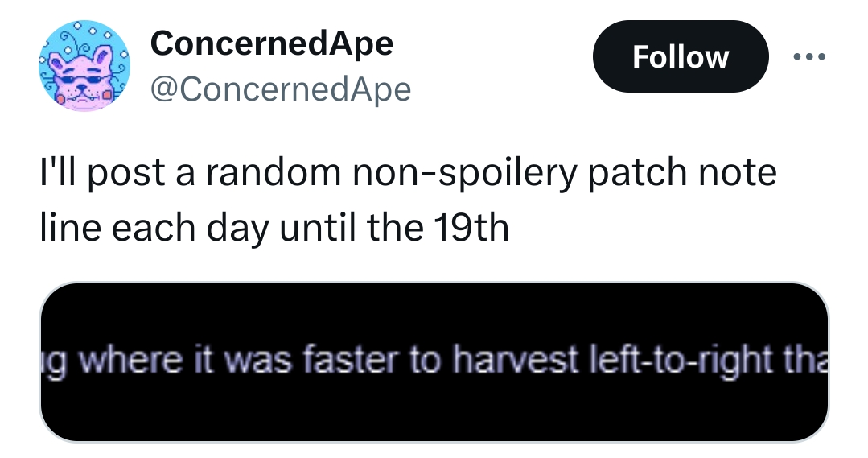Click the blue circular profile image
Image resolution: width=868 pixels, height=458 pixels.
coord(84,66)
